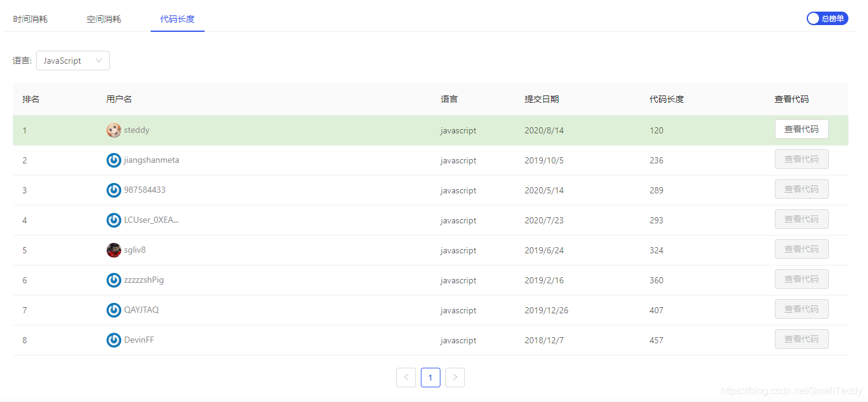This screenshot has height=402, width=868.
Task: Click code length value 289
Action: point(657,191)
